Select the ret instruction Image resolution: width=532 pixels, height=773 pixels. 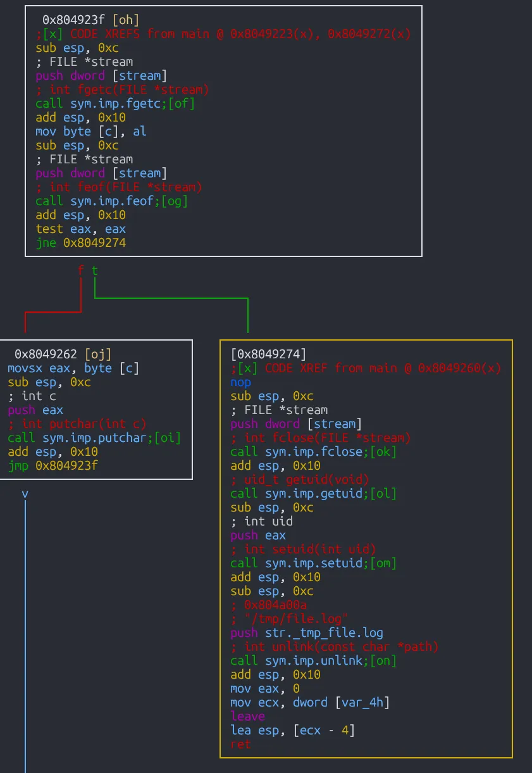(240, 745)
